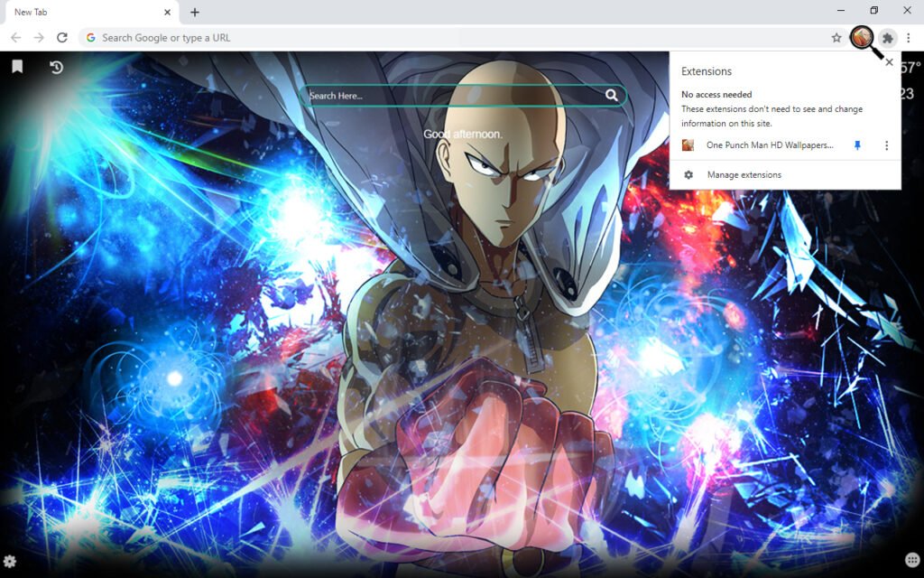
Task: Open Manage extensions
Action: [785, 174]
